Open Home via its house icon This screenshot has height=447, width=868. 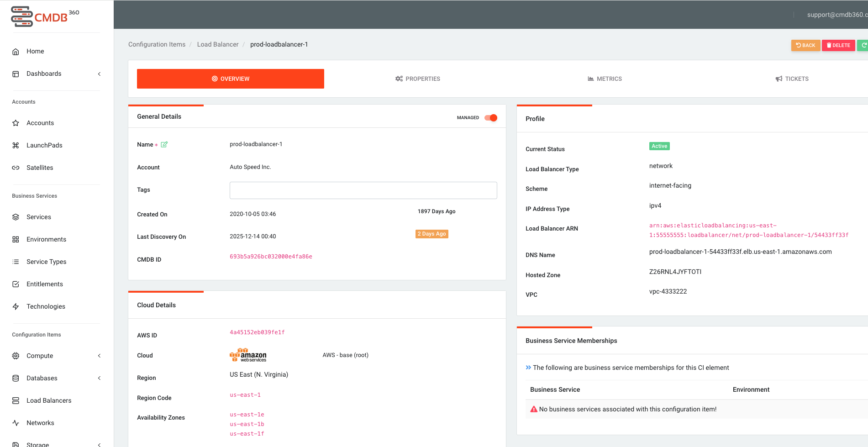[x=16, y=52]
